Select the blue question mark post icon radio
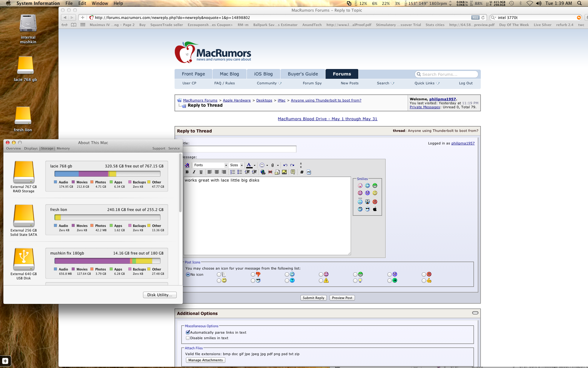 click(x=287, y=281)
